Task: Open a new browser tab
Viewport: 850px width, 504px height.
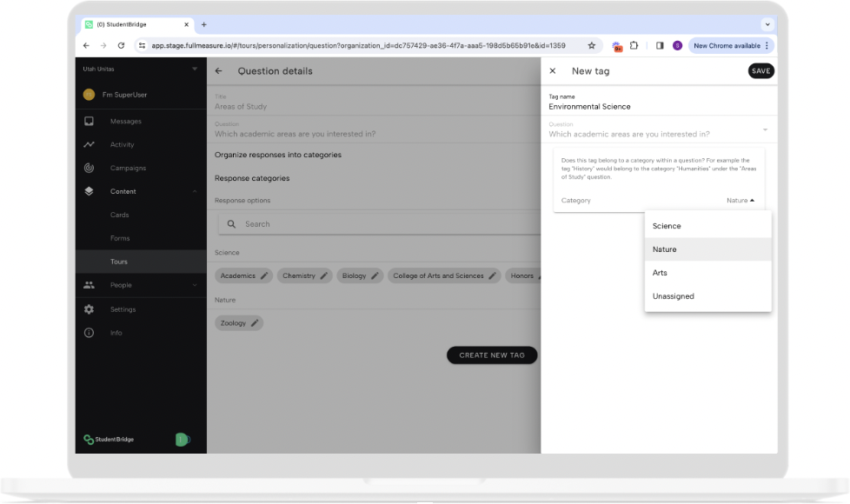Action: [204, 24]
